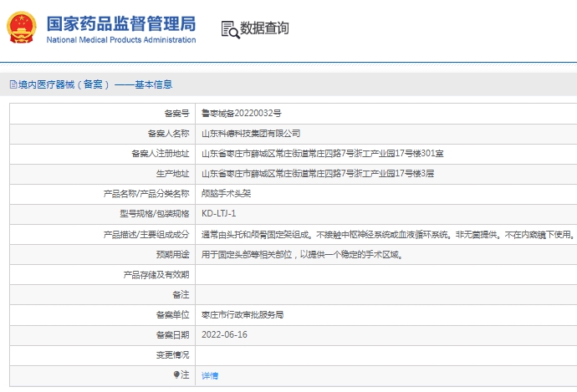
Task: Select production address ending 17号楼3层
Action: [318, 174]
